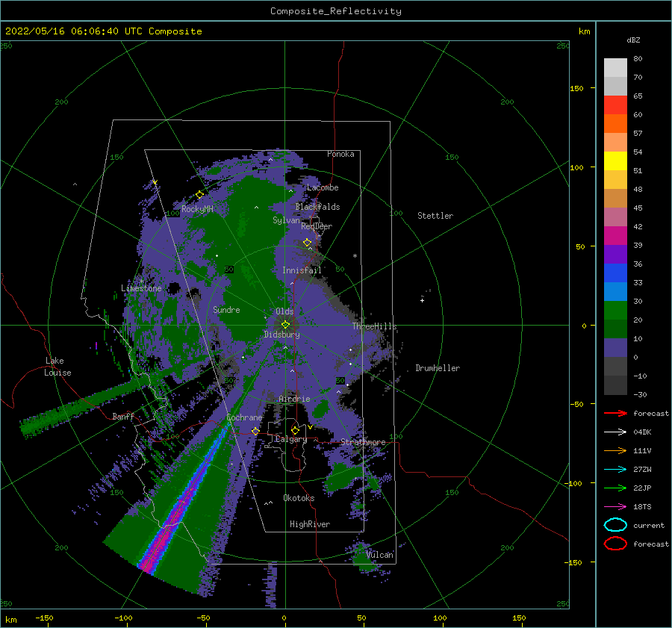
Task: Click the Olds label
Action: (284, 311)
